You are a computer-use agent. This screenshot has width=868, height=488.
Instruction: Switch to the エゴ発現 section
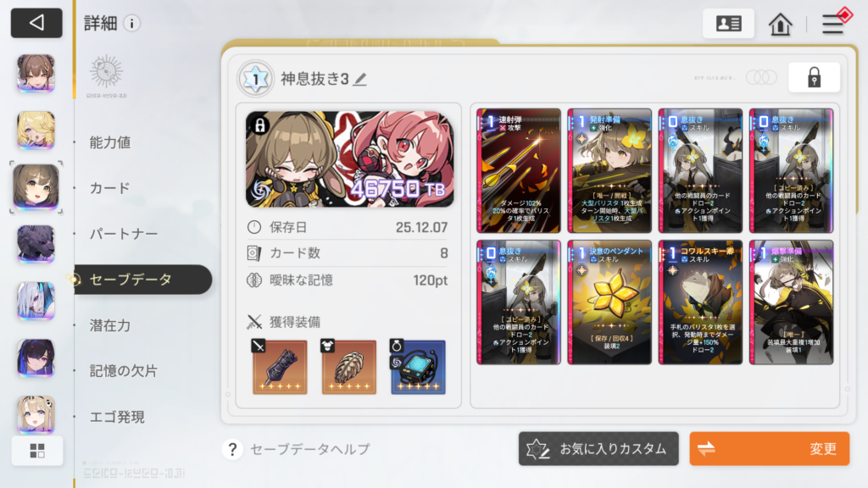pyautogui.click(x=117, y=417)
